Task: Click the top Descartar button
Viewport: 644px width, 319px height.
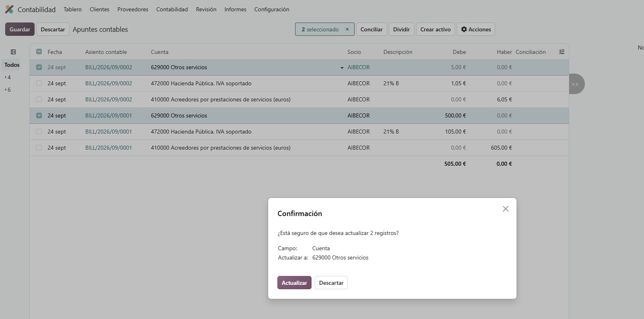Action: tap(53, 29)
